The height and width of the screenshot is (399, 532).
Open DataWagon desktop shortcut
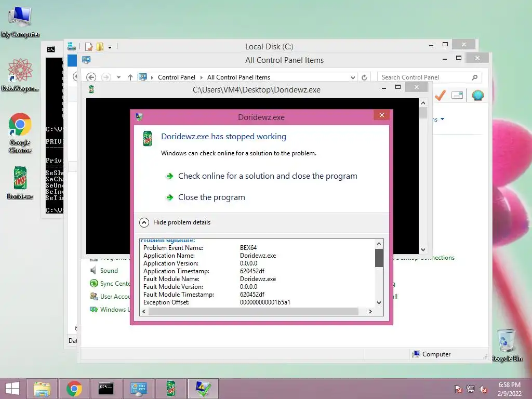point(20,75)
